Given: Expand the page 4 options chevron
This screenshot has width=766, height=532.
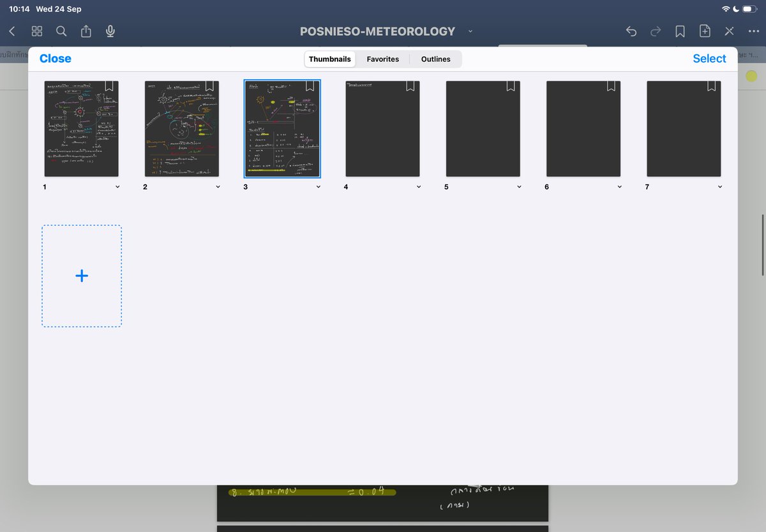Looking at the screenshot, I should pos(419,187).
